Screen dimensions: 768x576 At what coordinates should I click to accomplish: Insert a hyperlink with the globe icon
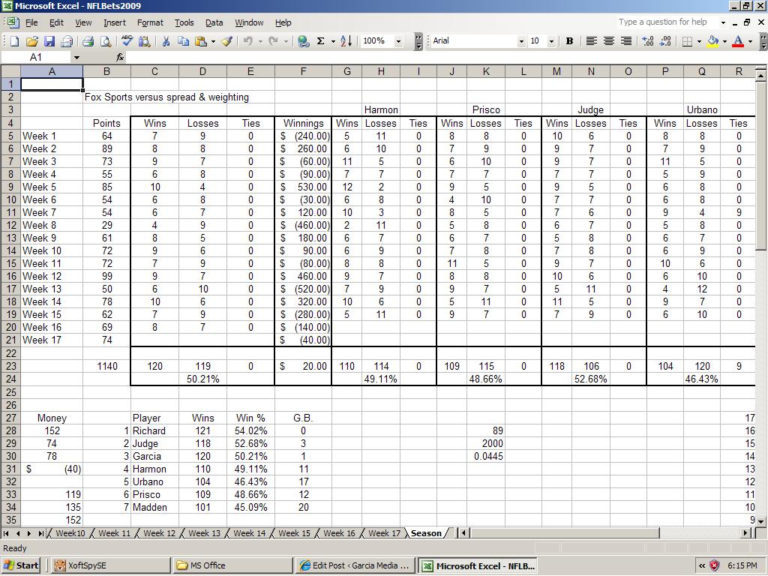click(x=303, y=42)
